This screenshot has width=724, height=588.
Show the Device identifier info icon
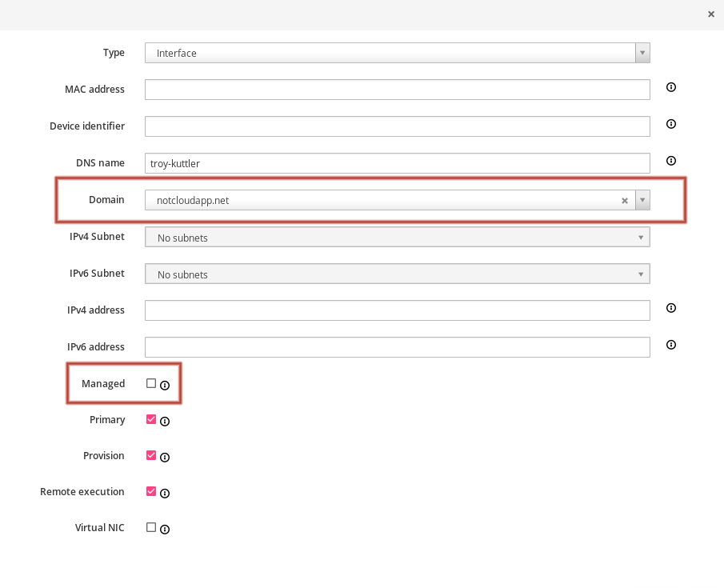[x=671, y=124]
